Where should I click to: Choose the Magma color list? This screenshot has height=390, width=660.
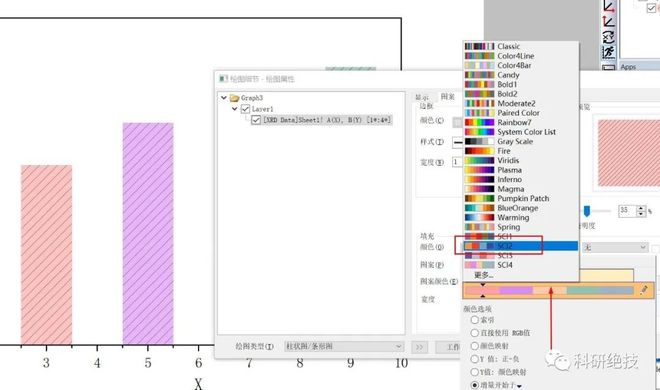pos(521,189)
